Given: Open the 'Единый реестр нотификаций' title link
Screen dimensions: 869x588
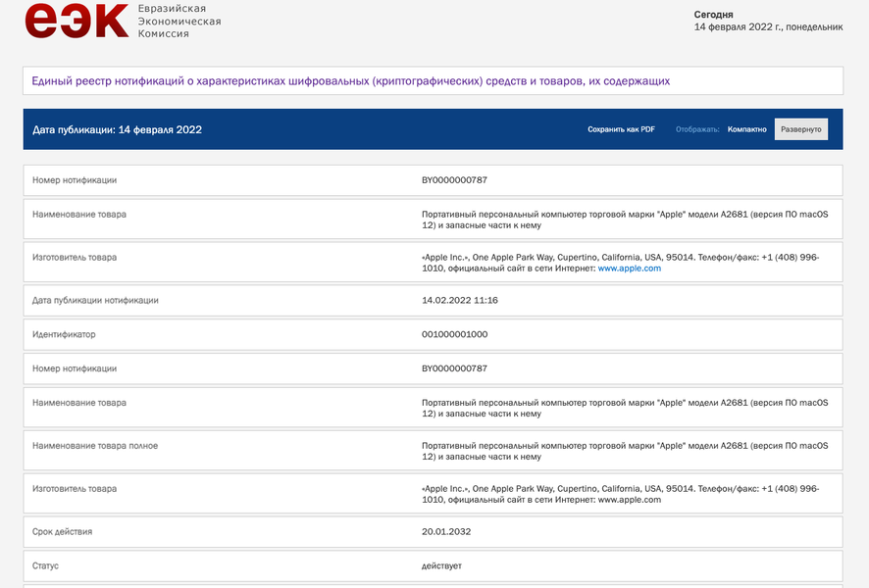Looking at the screenshot, I should click(350, 80).
